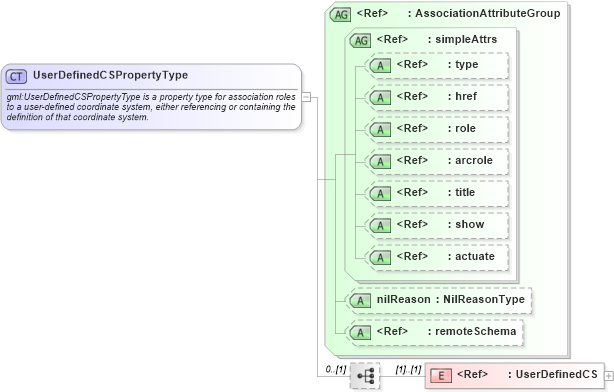Viewport: 614px width, 392px height.
Task: Select the ': actuate' attribute name
Action: (471, 256)
